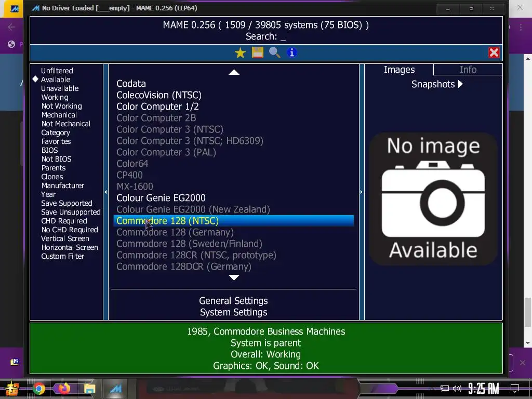Image resolution: width=532 pixels, height=399 pixels.
Task: Click the yellow star favorites icon
Action: pyautogui.click(x=240, y=52)
